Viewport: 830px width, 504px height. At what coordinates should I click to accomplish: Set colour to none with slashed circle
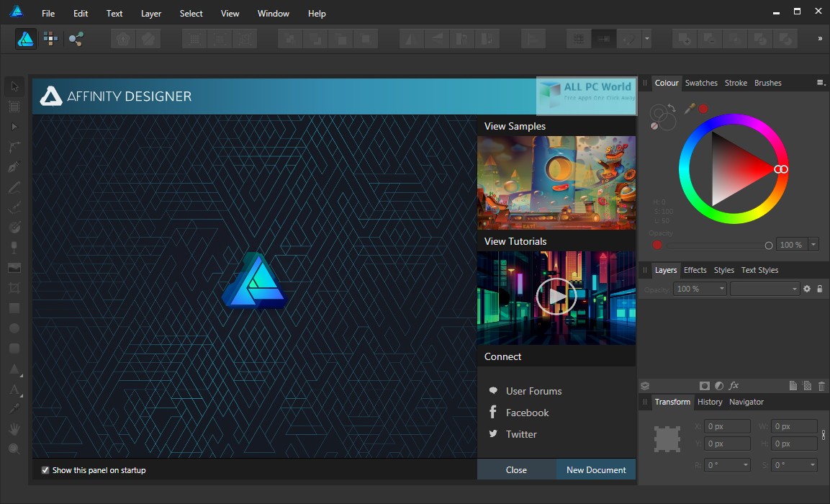(654, 126)
